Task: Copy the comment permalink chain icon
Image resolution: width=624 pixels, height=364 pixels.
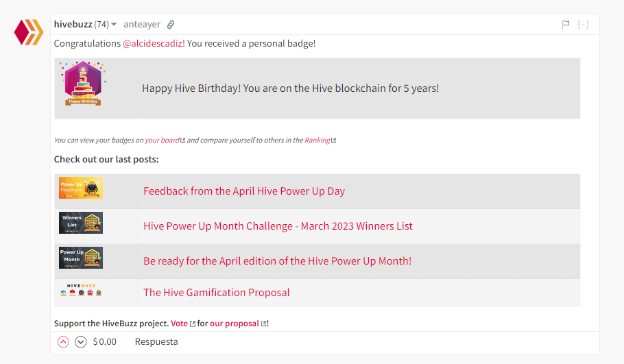Action: pyautogui.click(x=171, y=25)
